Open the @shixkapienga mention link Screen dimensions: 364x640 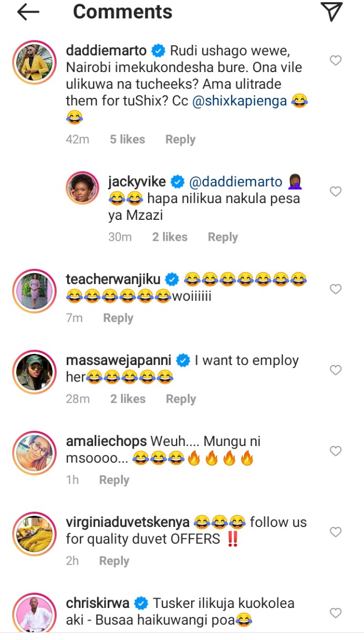click(240, 101)
